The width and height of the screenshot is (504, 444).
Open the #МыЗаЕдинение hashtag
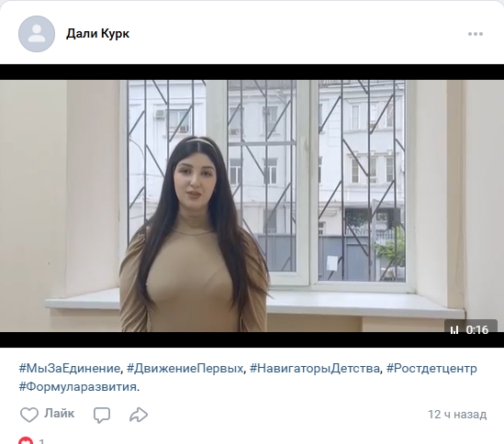click(70, 368)
